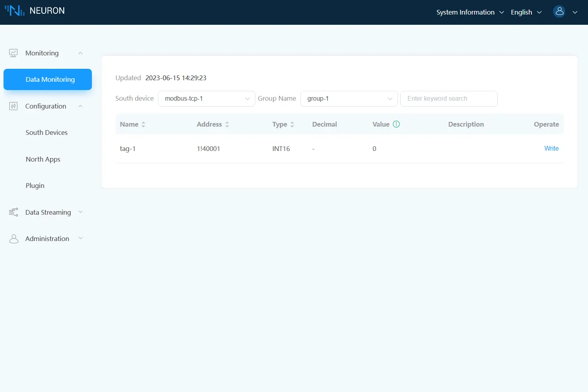Click the user account avatar icon
588x392 pixels.
point(559,12)
